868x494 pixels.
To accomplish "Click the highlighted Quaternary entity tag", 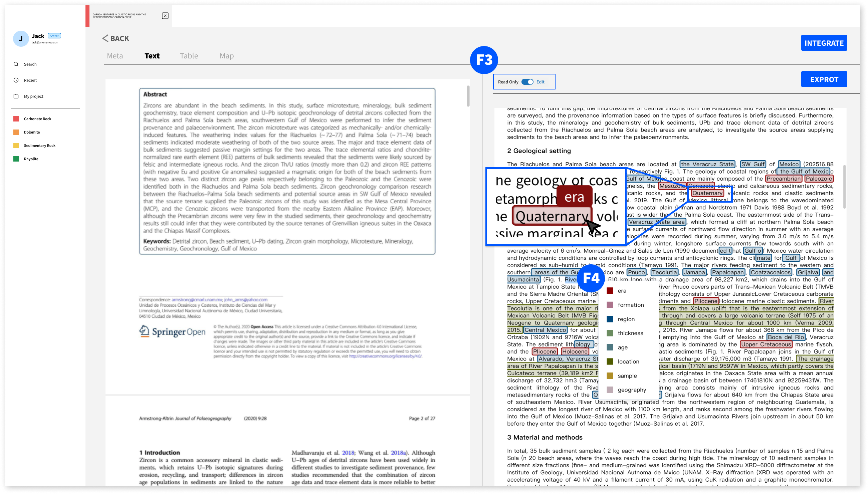I will [707, 193].
